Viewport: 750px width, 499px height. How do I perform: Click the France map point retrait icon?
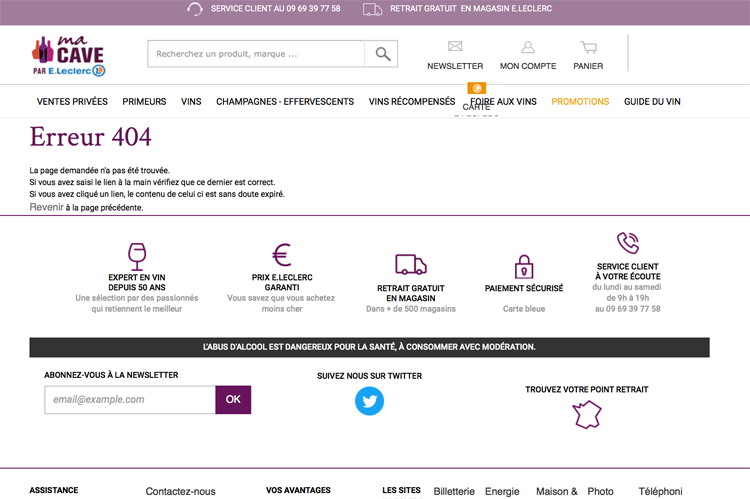(x=587, y=414)
